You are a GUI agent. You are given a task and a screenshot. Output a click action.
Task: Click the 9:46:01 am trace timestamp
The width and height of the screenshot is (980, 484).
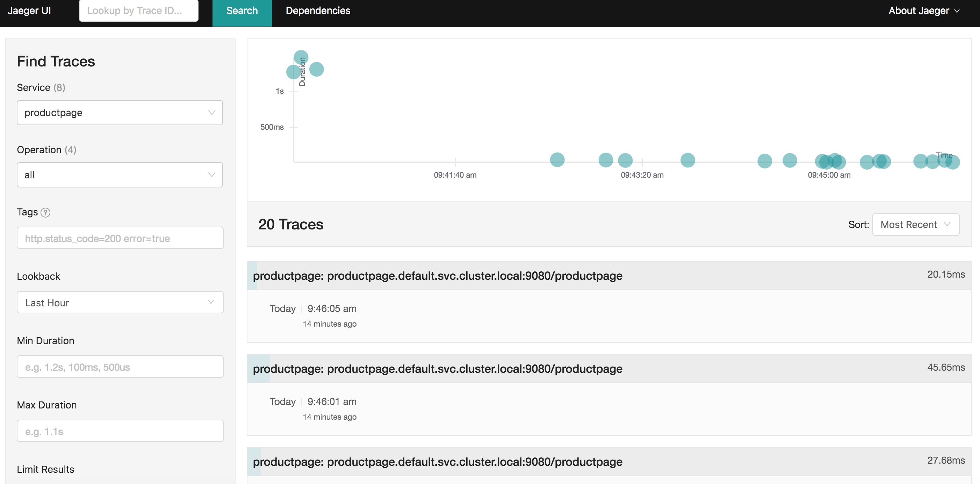(332, 401)
